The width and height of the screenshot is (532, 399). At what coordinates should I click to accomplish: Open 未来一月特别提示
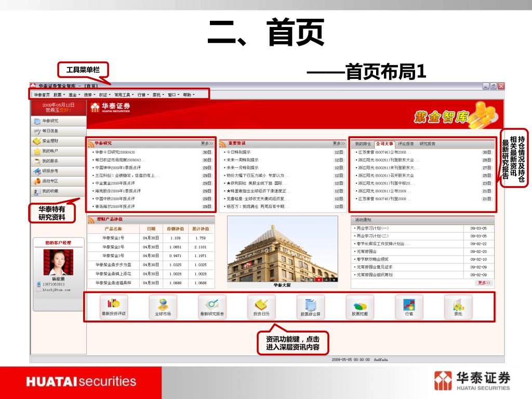click(242, 168)
